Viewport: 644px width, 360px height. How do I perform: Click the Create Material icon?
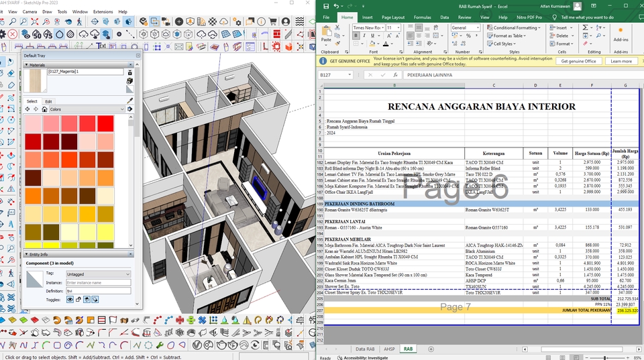coord(129,81)
